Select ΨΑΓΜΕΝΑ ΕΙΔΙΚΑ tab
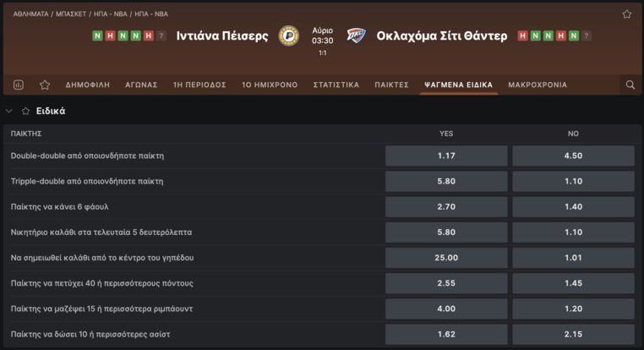 (x=458, y=85)
